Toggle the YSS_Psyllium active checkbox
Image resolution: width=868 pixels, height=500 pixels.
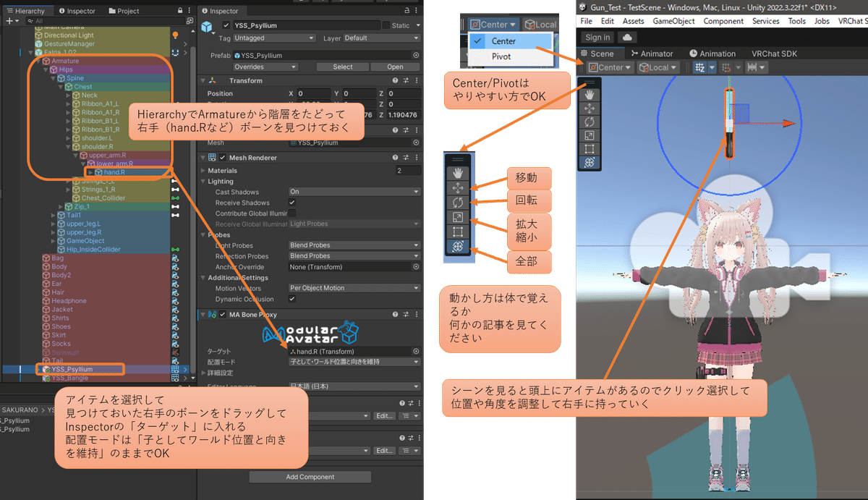pos(226,25)
